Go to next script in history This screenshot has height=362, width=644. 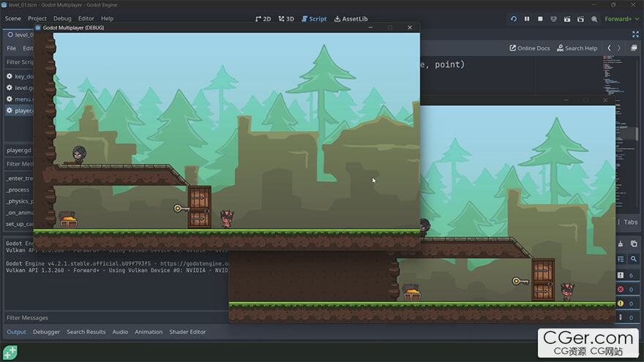pos(619,48)
